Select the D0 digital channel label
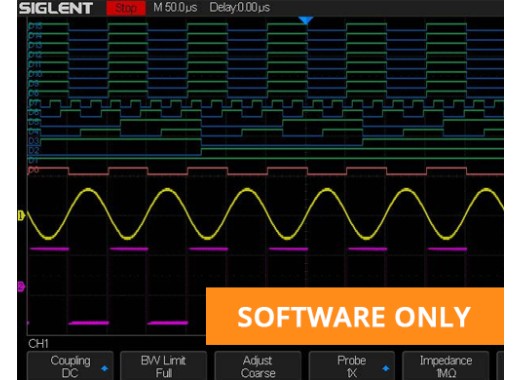520x380 pixels. click(33, 170)
